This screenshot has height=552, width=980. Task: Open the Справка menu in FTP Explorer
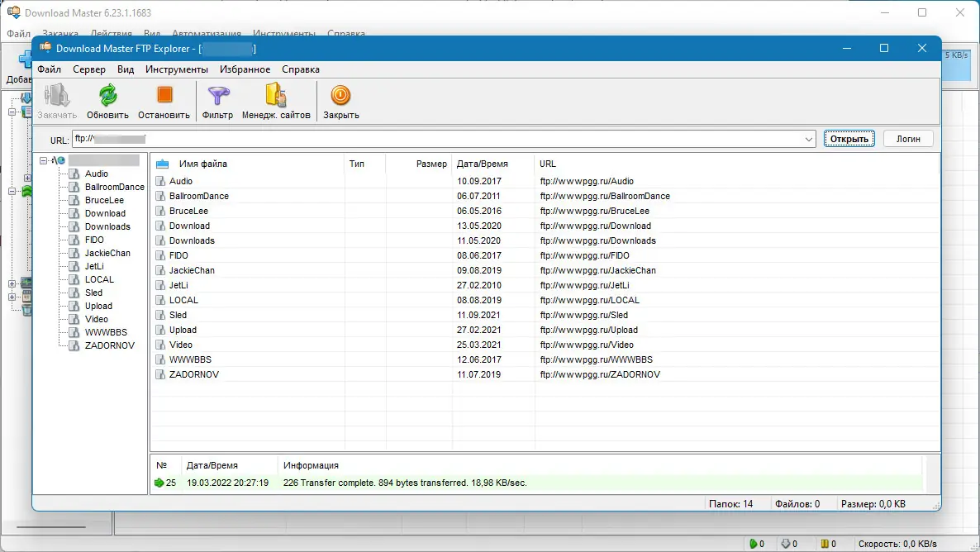(x=301, y=69)
